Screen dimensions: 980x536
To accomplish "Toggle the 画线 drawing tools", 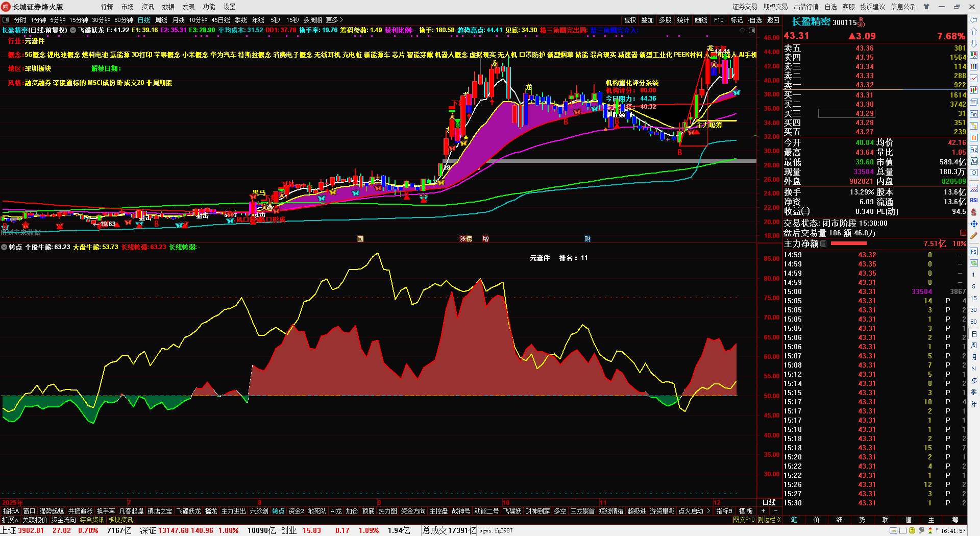I will pyautogui.click(x=701, y=20).
